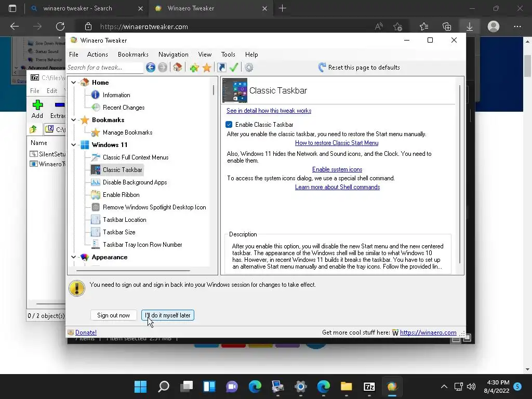Click the Home icon in Winaero toolbar

[x=178, y=67]
